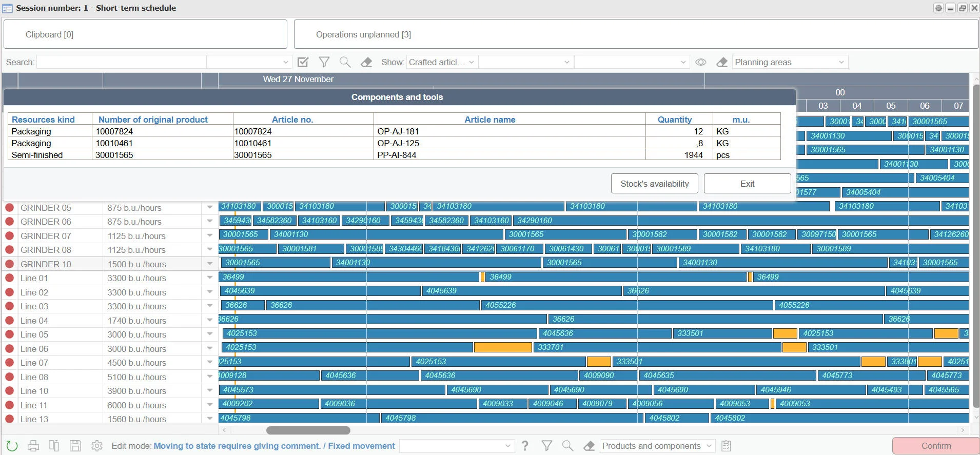Click the printer icon in bottom bar
The height and width of the screenshot is (455, 980).
[x=33, y=446]
